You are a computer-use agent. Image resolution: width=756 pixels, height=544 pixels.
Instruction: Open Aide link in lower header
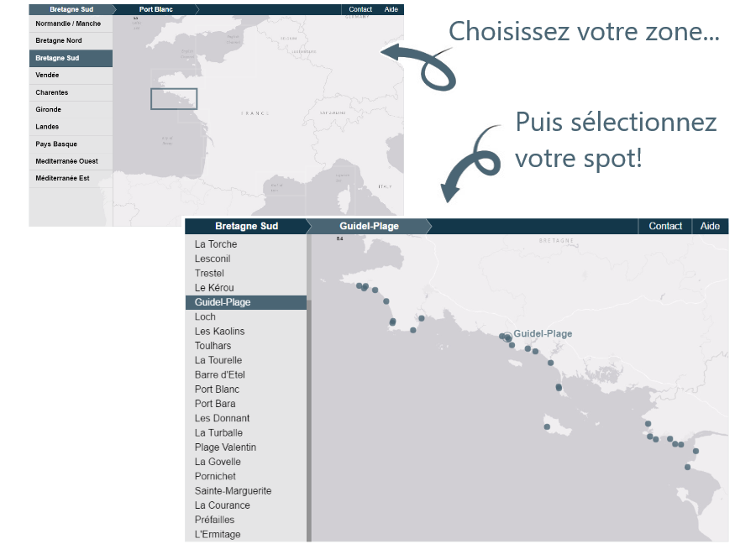pos(710,226)
